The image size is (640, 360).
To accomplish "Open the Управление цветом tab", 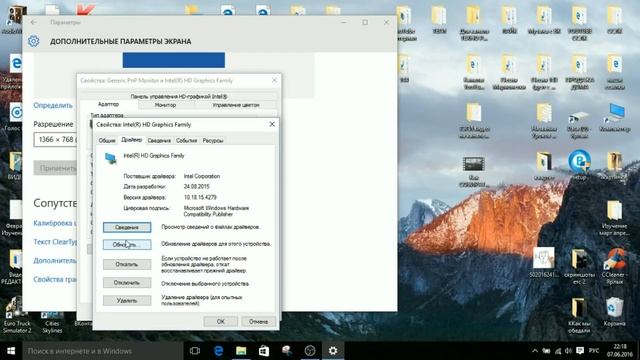I will (236, 105).
